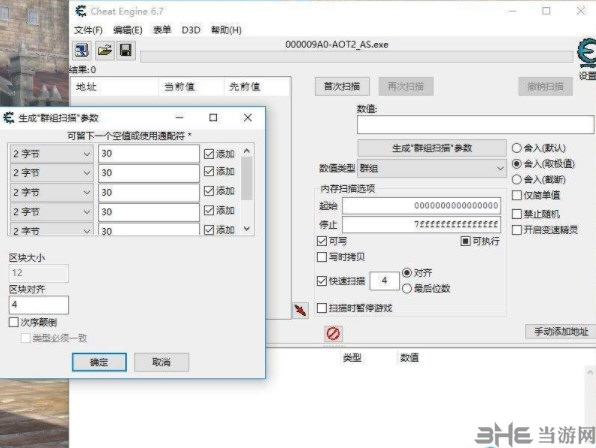Expand second row 2字节 type dropdown
This screenshot has height=448, width=596.
pos(51,173)
